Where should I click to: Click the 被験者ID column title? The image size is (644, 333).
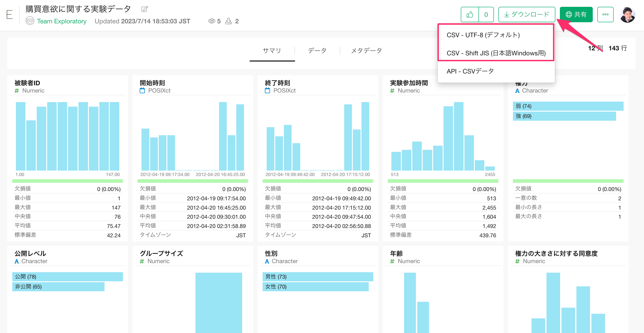[x=27, y=83]
